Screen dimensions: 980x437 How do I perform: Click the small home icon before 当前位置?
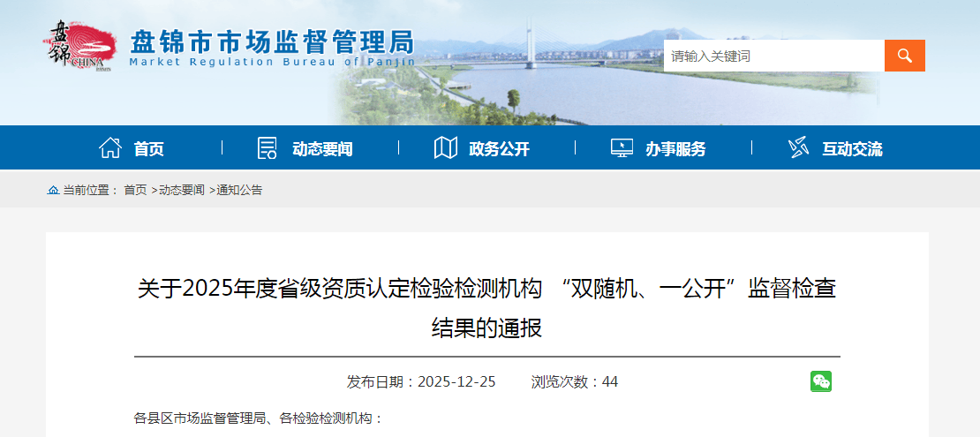(x=53, y=190)
